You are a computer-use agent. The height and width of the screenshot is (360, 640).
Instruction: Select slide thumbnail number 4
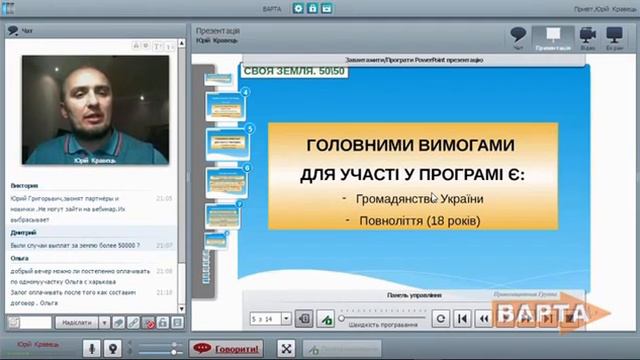click(226, 107)
